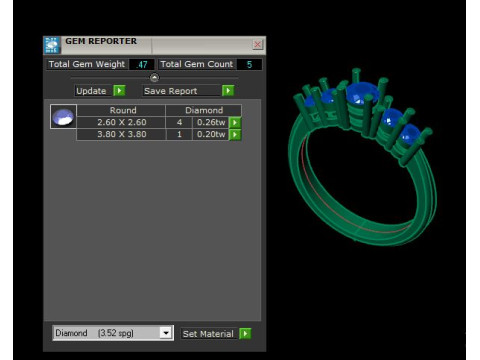Click the large center blue gem on ring
This screenshot has height=360, width=480.
point(362,93)
